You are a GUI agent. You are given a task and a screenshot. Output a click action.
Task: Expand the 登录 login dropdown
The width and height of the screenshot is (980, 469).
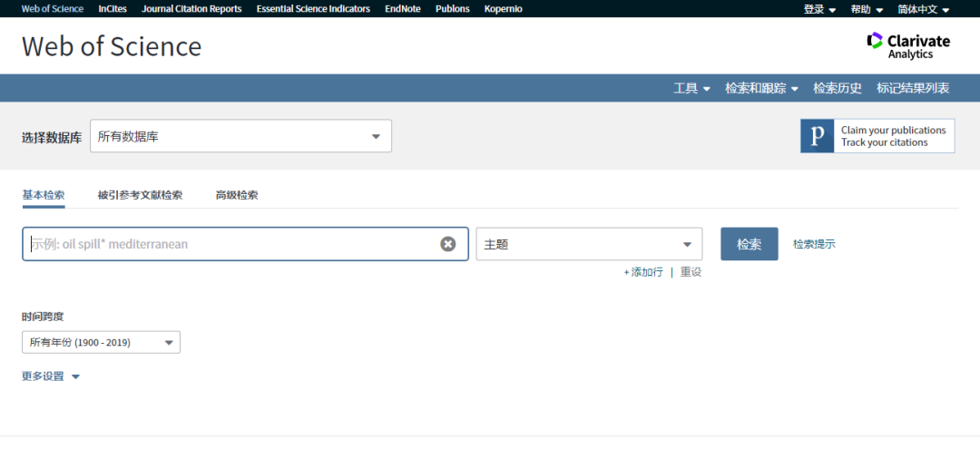tap(819, 9)
